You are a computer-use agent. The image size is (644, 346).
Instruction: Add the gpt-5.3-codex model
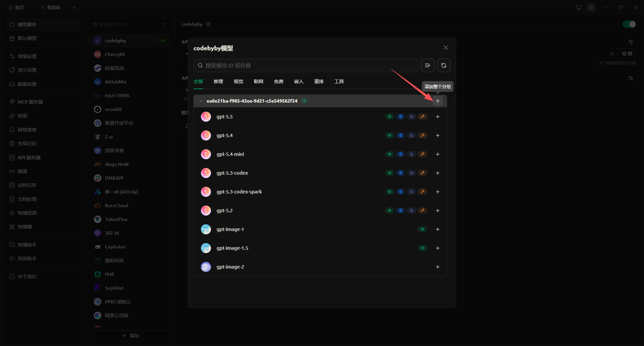(x=437, y=173)
